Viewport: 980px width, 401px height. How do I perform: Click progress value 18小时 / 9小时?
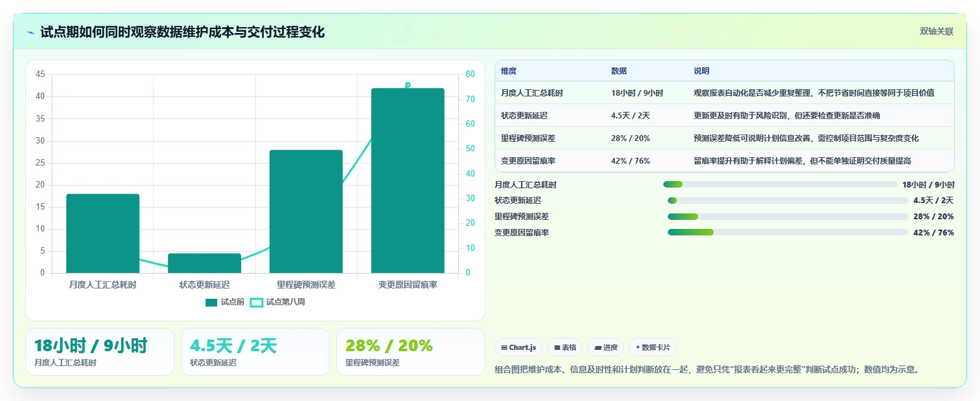point(928,185)
